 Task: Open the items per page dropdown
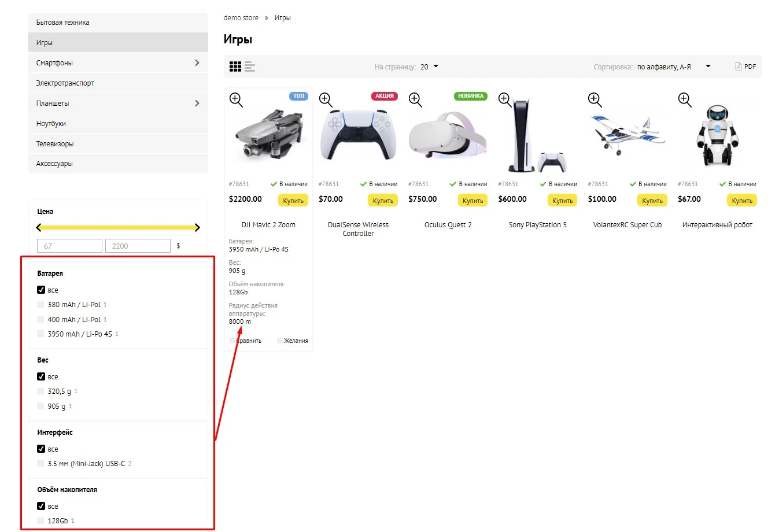(x=429, y=67)
